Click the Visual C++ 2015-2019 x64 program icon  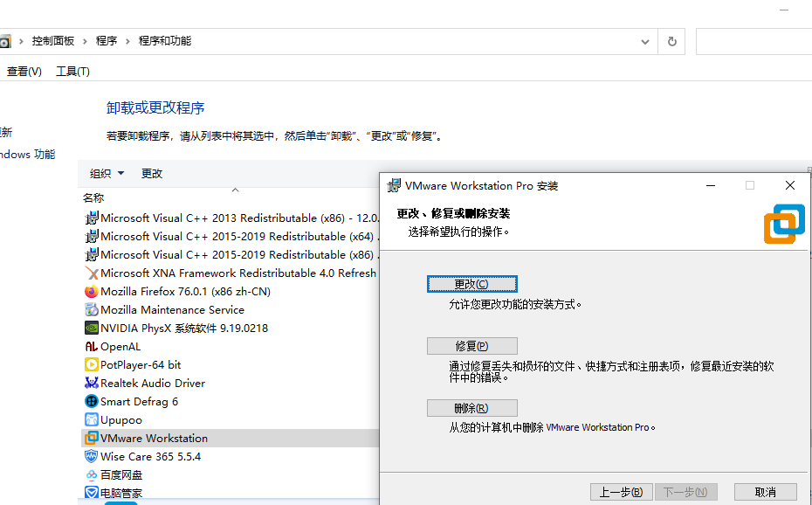(91, 237)
